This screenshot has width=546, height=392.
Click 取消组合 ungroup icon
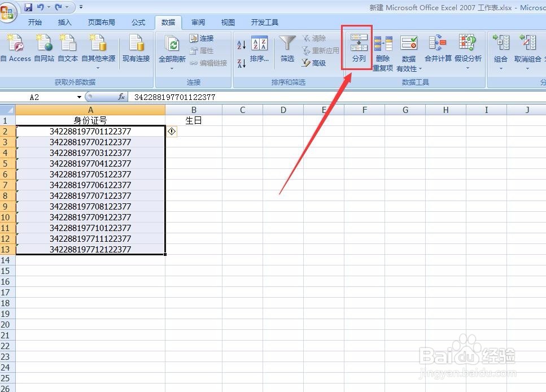click(527, 43)
